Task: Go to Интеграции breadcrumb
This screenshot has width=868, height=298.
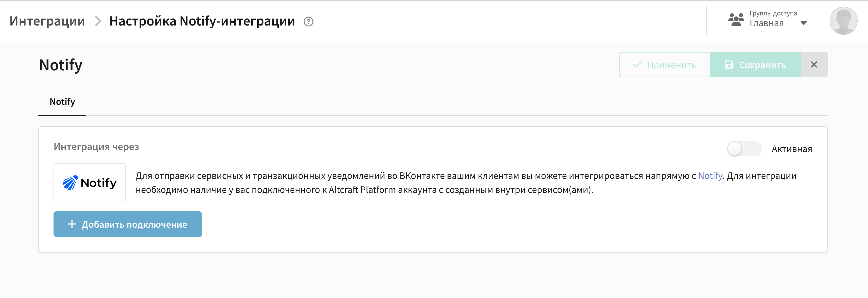Action: (47, 21)
